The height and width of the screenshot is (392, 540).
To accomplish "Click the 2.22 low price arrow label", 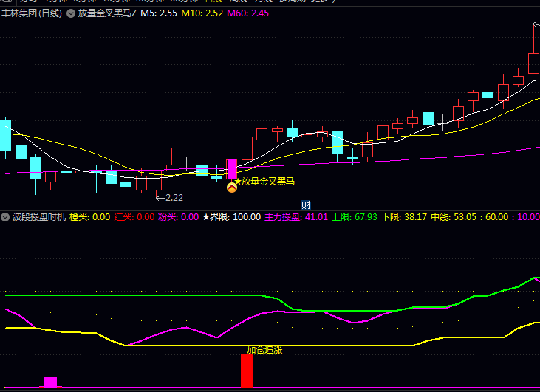I will tap(169, 197).
